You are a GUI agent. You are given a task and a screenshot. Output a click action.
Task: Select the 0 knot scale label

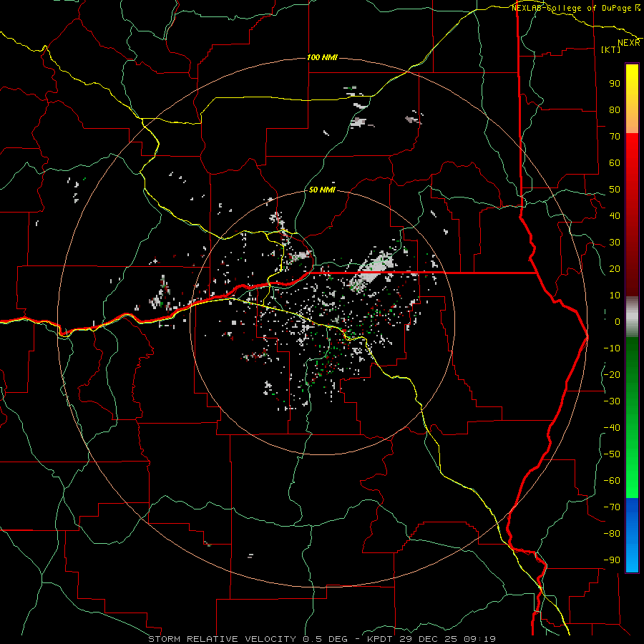(618, 322)
